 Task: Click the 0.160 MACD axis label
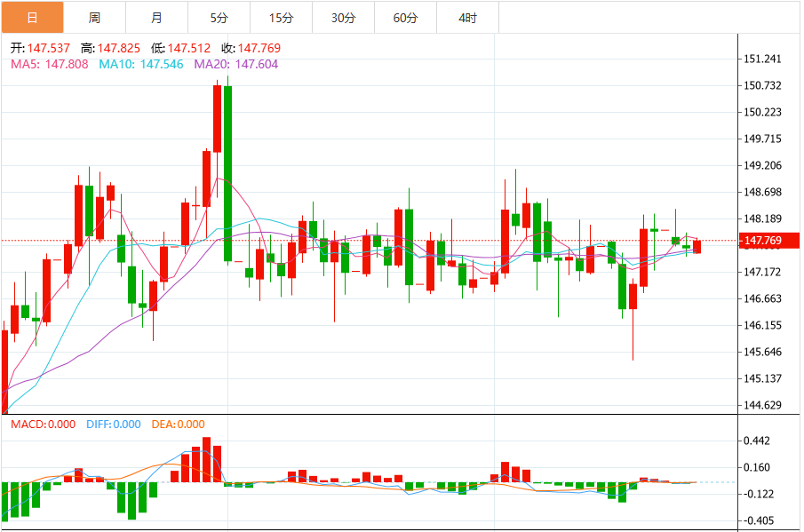click(757, 467)
